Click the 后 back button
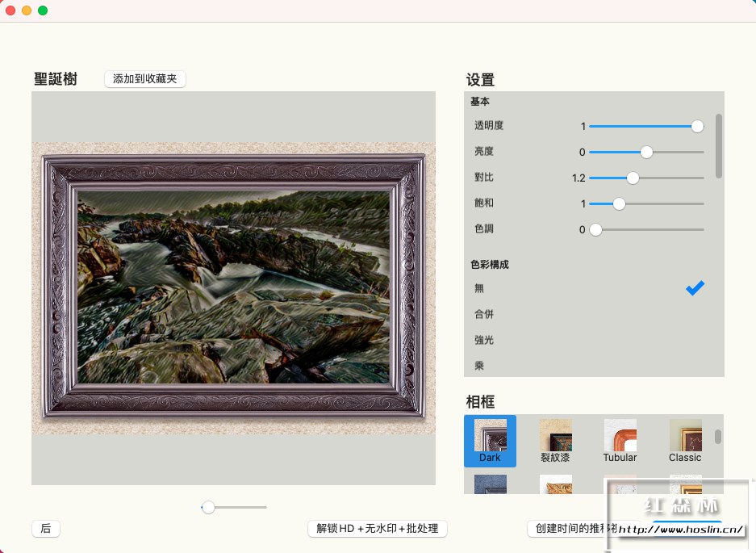Screen dimensions: 756x553 46,529
